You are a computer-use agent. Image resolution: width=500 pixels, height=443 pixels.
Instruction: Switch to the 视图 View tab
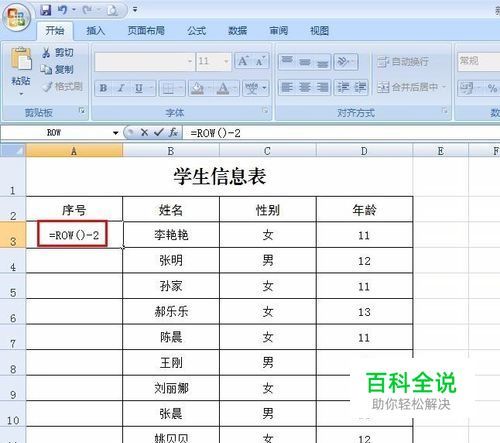click(x=319, y=31)
